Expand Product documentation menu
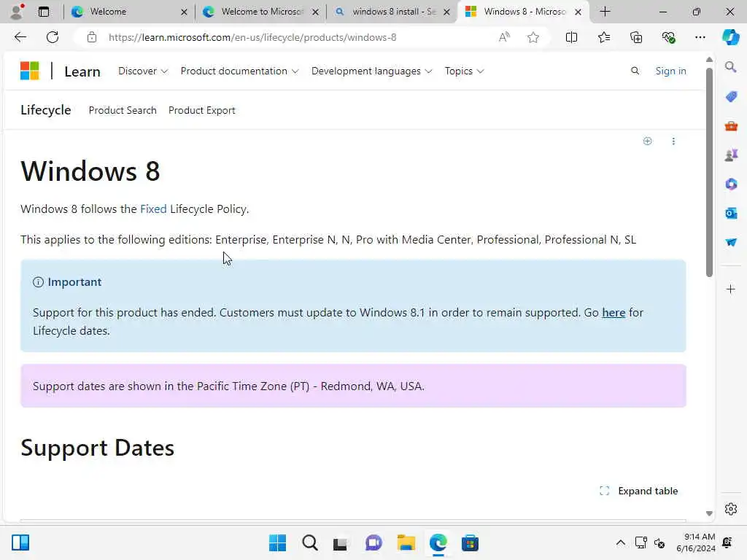This screenshot has height=560, width=747. coord(239,71)
